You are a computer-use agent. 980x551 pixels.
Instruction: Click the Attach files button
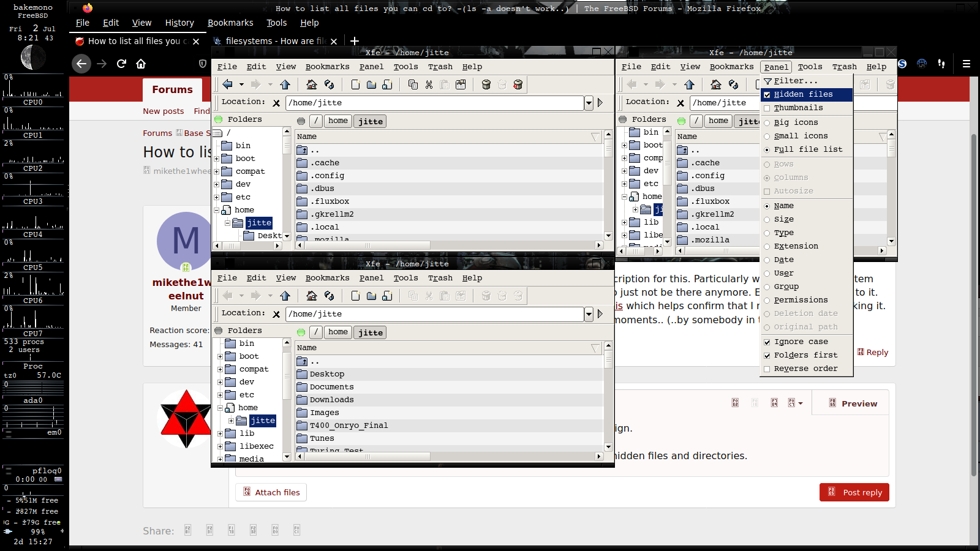[x=271, y=492]
